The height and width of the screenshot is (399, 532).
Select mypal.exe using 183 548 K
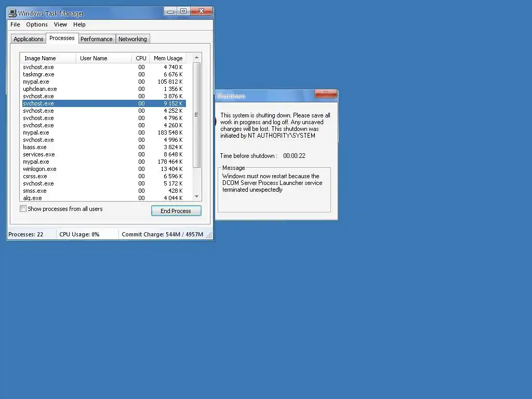104,132
